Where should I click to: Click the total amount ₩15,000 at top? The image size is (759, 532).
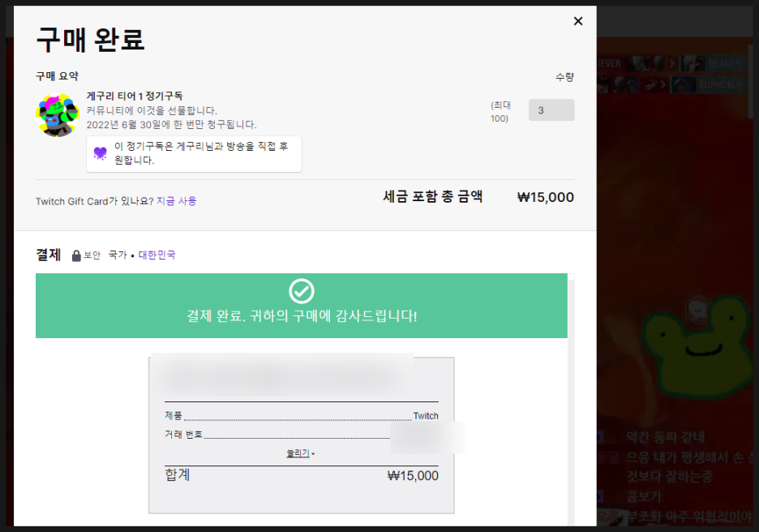coord(546,197)
